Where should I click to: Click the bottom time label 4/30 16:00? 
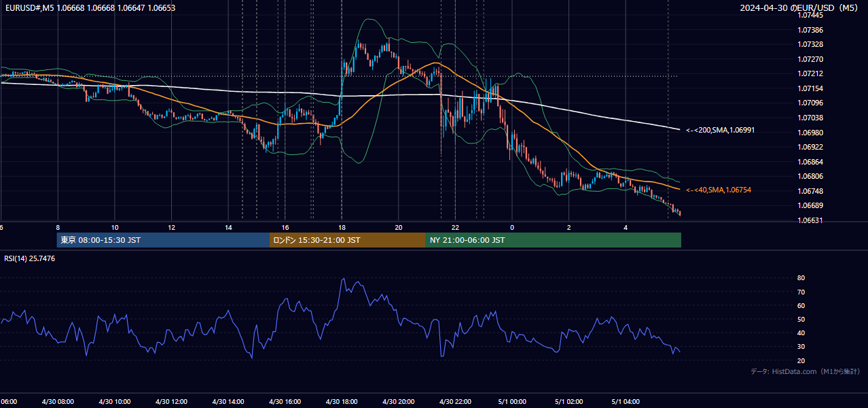point(285,402)
